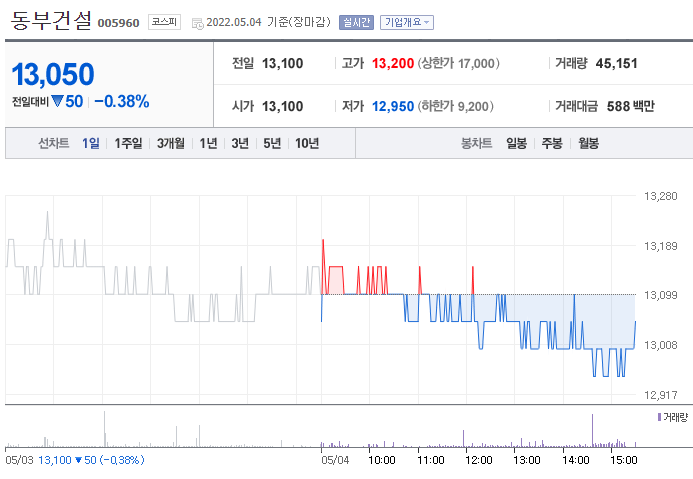
Task: Click the 저가 value 12,950
Action: (393, 106)
